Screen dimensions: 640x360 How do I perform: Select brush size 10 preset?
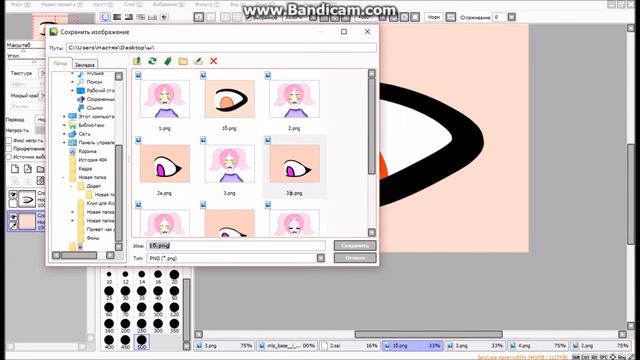click(109, 277)
